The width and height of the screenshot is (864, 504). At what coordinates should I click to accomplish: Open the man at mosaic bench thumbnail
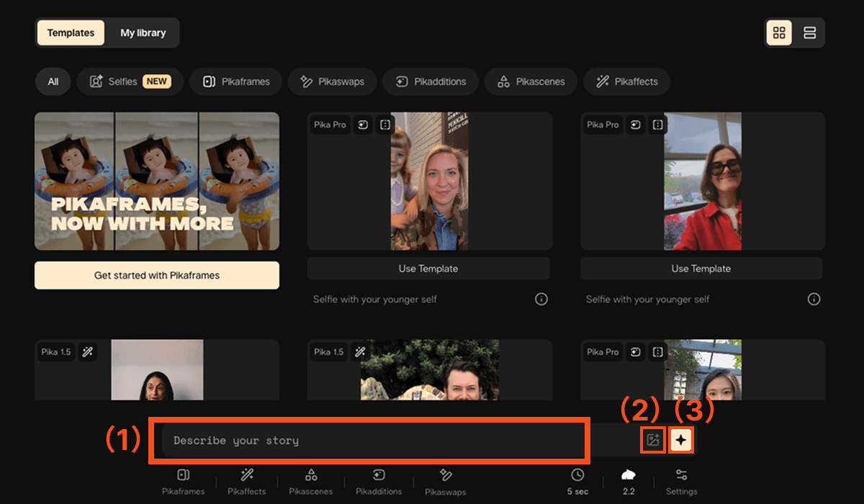(430, 370)
